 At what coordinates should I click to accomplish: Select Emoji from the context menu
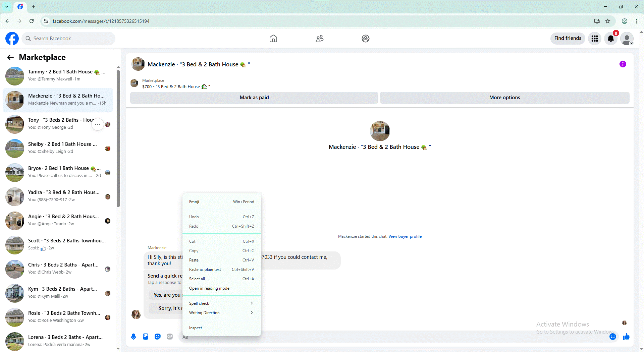tap(222, 201)
